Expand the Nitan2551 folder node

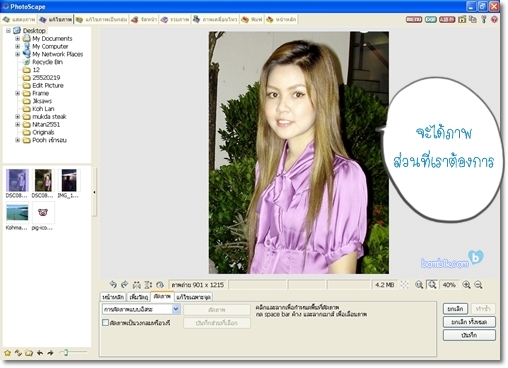tap(17, 124)
